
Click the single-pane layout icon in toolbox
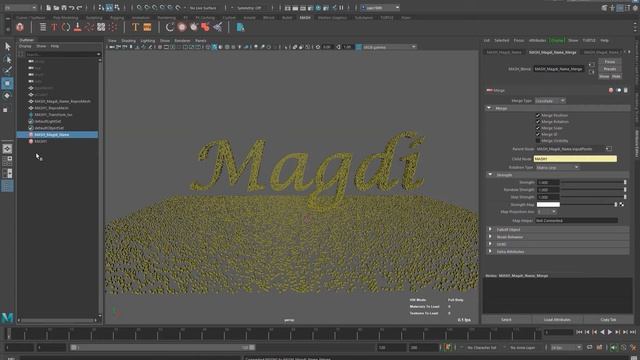click(7, 149)
